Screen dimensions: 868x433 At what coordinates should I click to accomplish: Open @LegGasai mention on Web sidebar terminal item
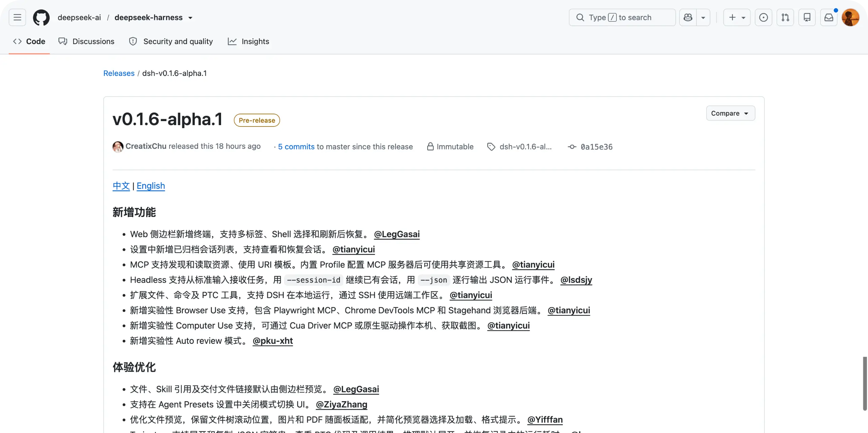[397, 234]
